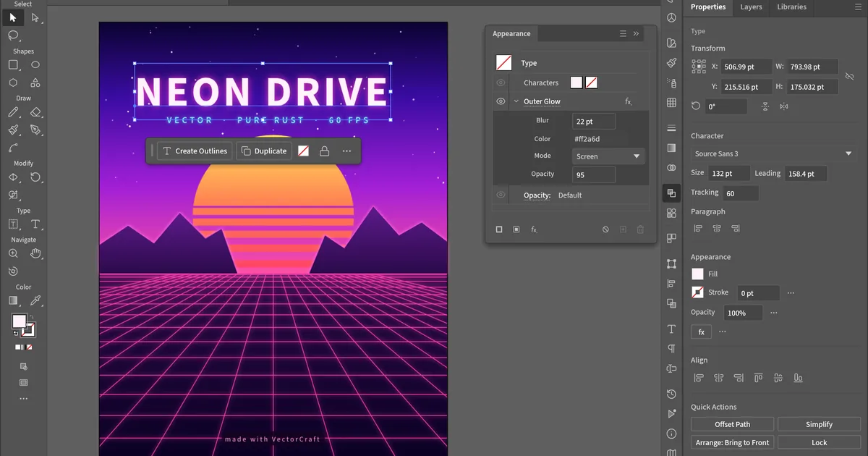Select the Lasso tool
The height and width of the screenshot is (456, 868).
tap(13, 35)
